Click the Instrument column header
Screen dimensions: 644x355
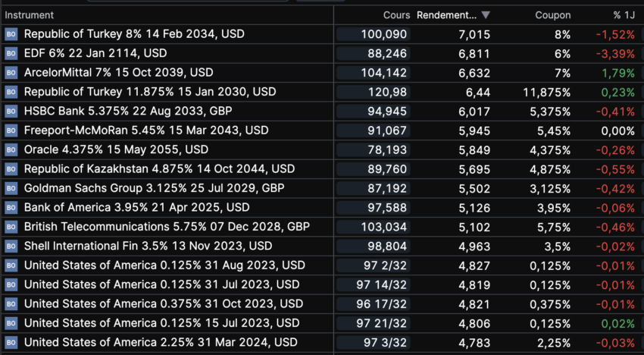(30, 15)
